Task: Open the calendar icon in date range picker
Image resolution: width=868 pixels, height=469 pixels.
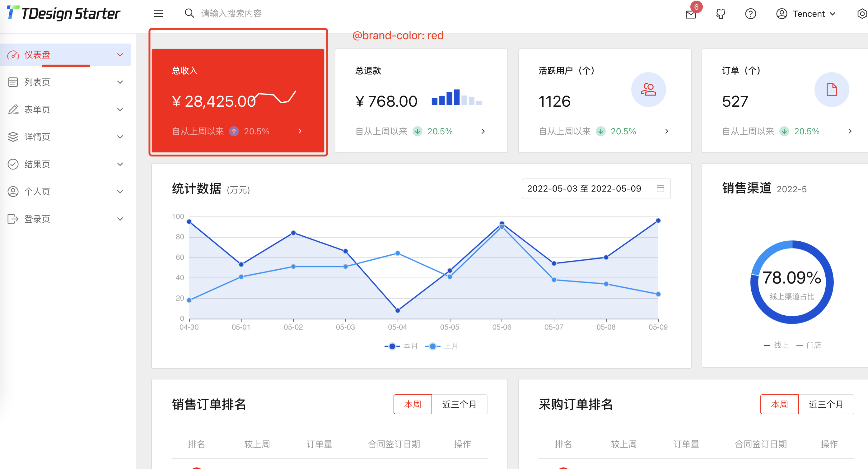Action: tap(661, 188)
